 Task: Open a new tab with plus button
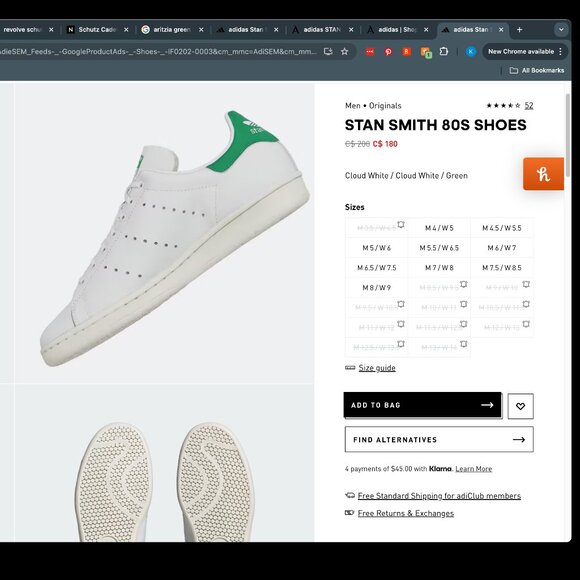click(x=519, y=30)
